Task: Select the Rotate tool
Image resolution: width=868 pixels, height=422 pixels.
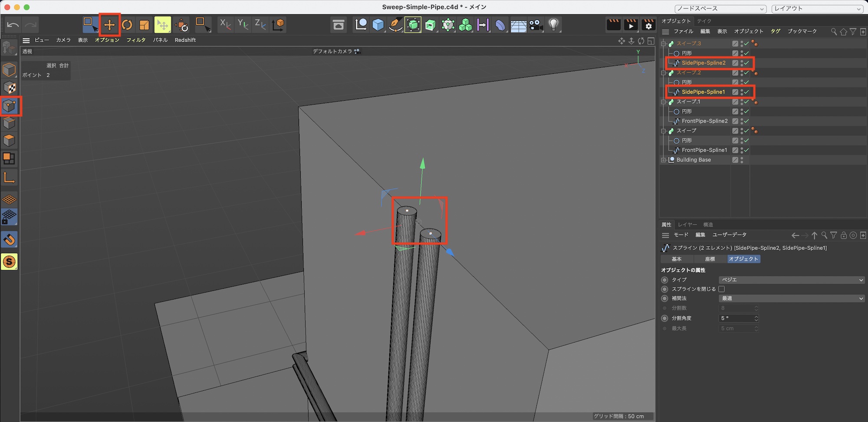Action: pos(127,25)
